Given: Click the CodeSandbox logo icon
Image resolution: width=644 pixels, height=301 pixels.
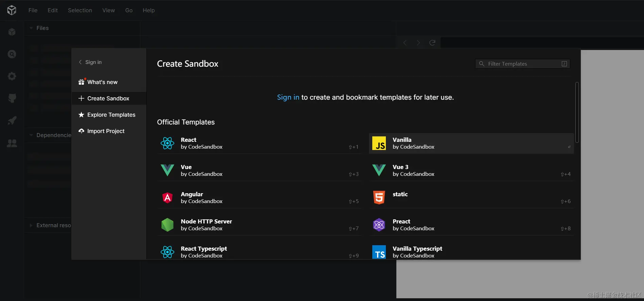Looking at the screenshot, I should point(12,10).
